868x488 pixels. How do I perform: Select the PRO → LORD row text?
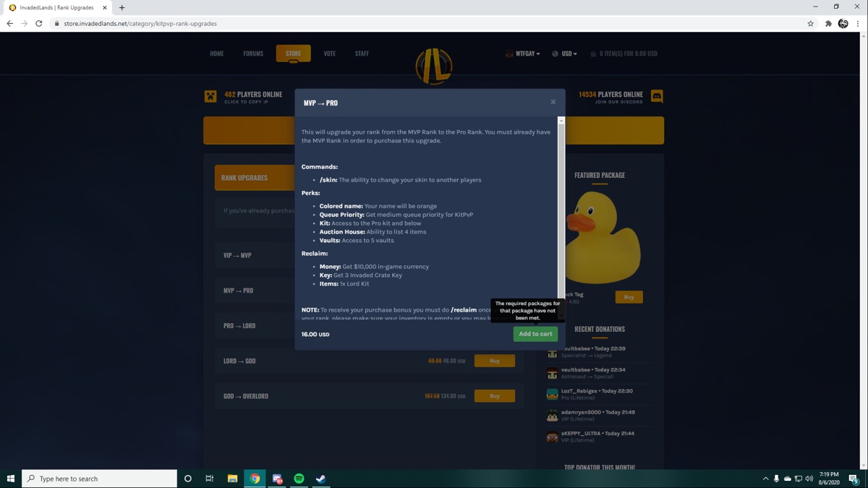click(x=239, y=326)
